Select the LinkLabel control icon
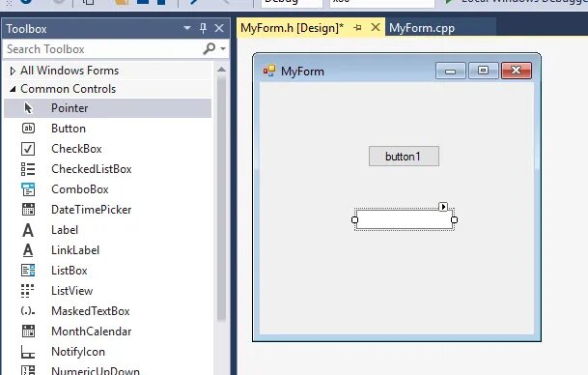 (28, 250)
